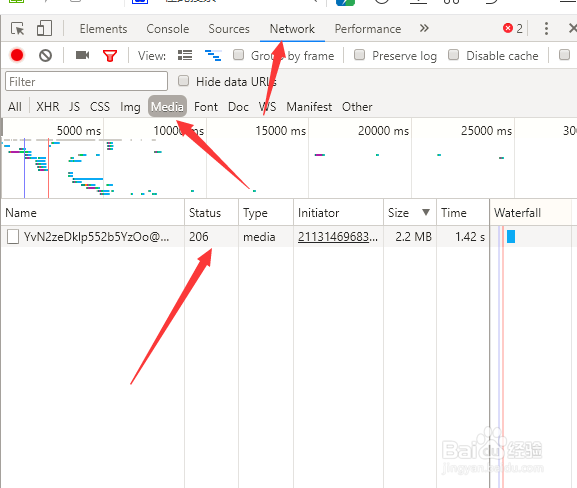Click the Status column header
This screenshot has width=577, height=488.
[x=211, y=213]
